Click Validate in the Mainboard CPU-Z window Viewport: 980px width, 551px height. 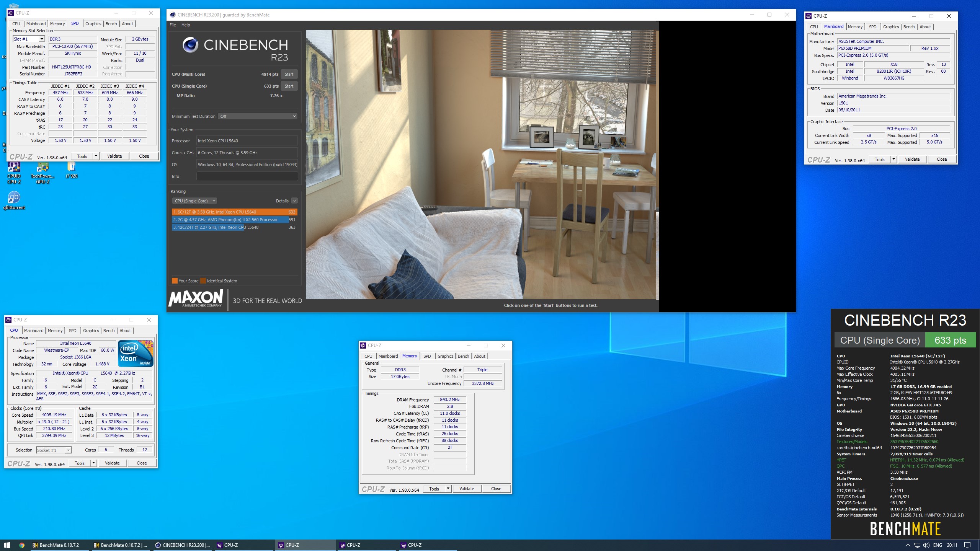pos(912,159)
